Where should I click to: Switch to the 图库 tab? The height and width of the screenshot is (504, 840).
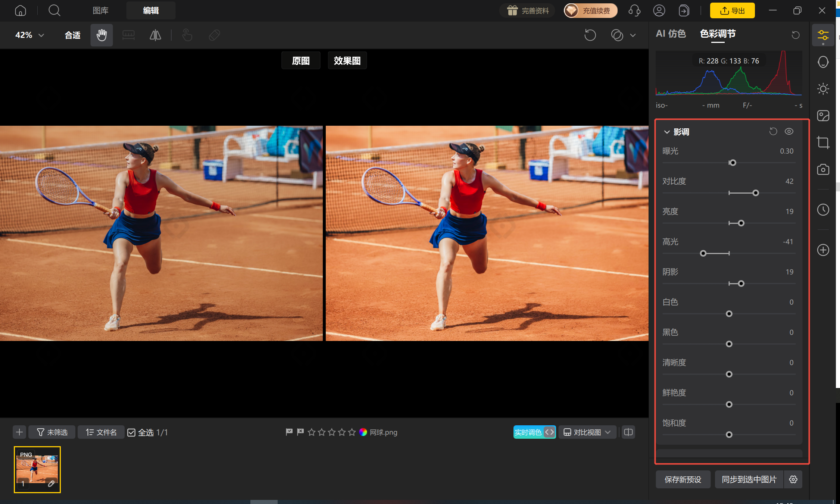[x=100, y=10]
